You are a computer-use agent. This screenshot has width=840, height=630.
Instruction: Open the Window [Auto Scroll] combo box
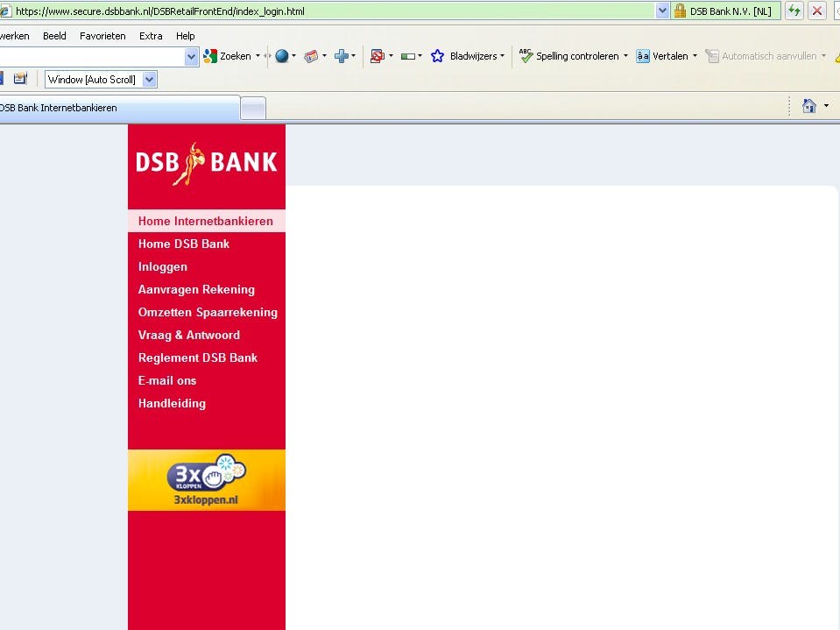[x=101, y=80]
